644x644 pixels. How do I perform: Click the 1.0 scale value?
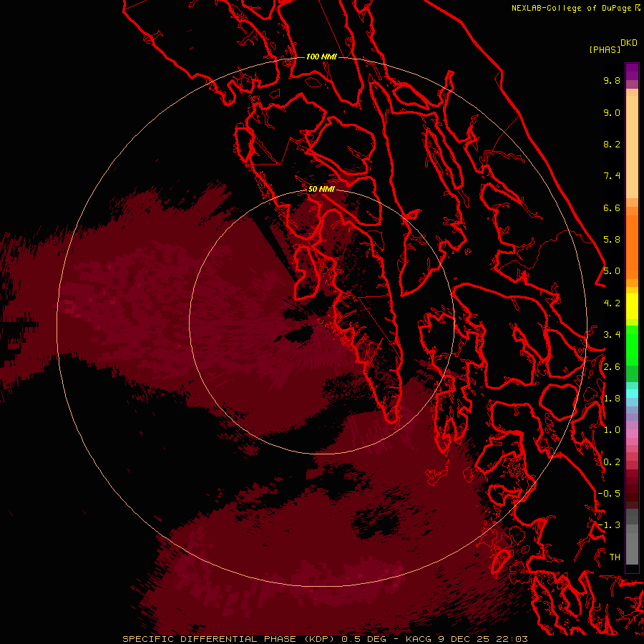(612, 430)
